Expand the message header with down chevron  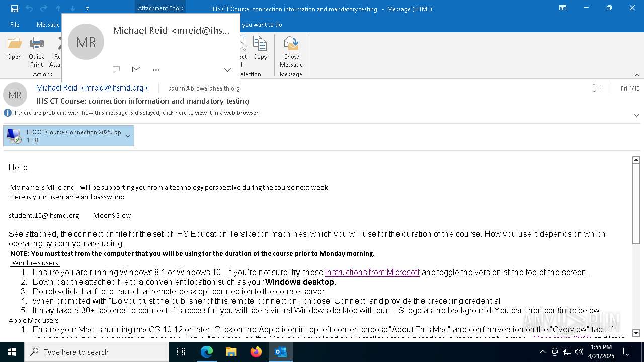point(636,115)
